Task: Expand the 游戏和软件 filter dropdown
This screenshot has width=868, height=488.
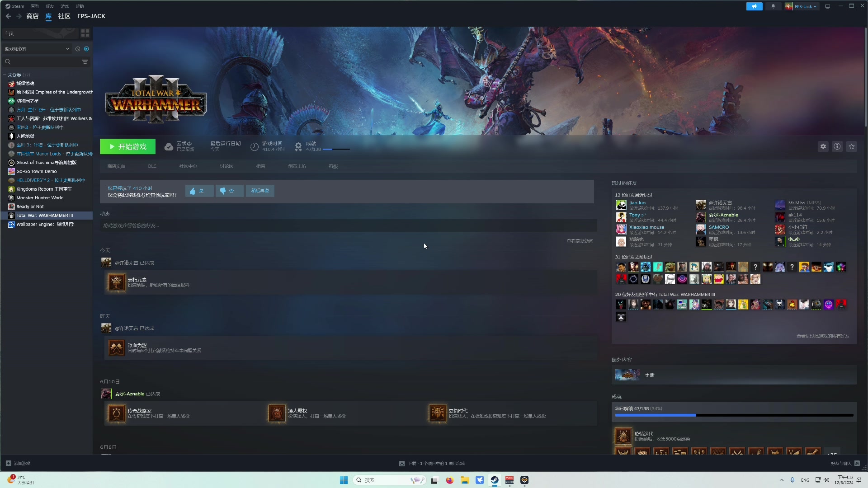Action: [x=37, y=49]
